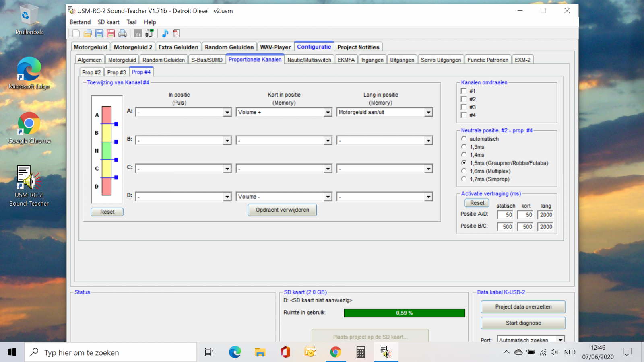Image resolution: width=644 pixels, height=362 pixels.
Task: Print the project via printer icon
Action: coord(122,33)
